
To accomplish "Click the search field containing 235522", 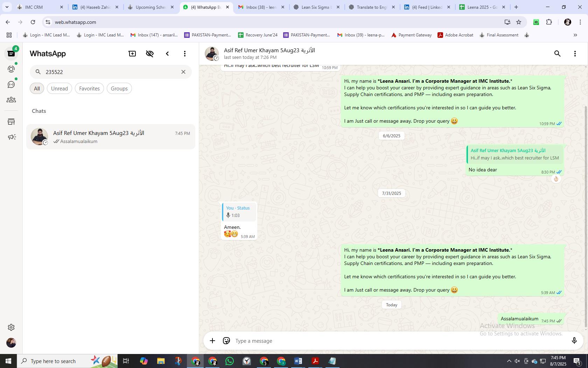I will click(111, 72).
